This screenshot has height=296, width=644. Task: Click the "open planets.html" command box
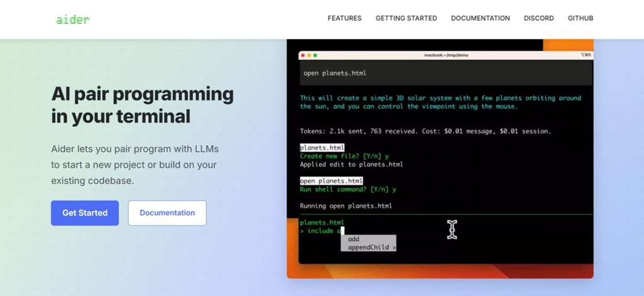click(x=446, y=73)
